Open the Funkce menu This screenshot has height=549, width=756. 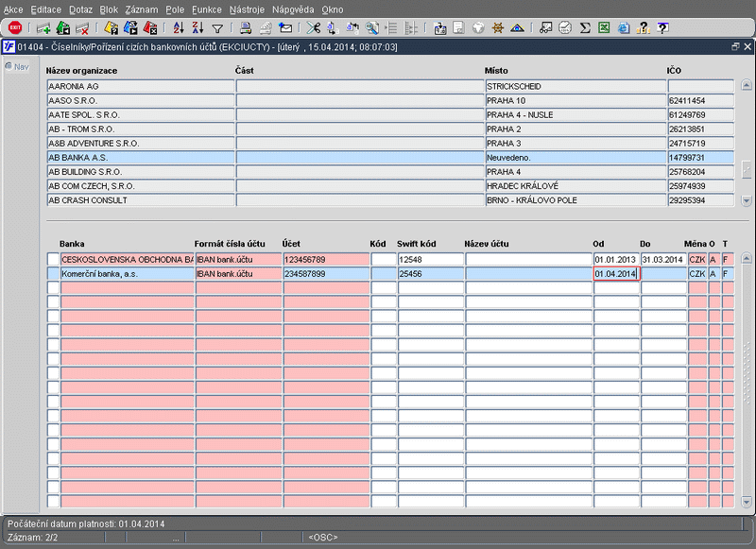click(x=207, y=9)
